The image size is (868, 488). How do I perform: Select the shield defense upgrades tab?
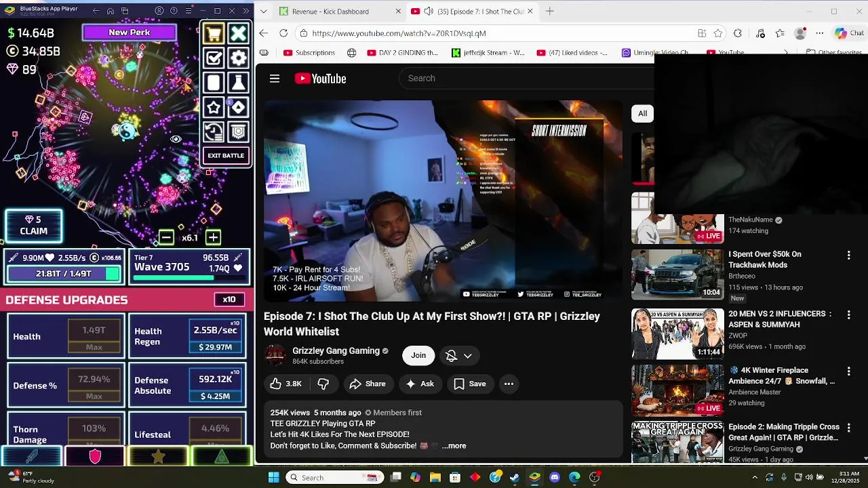95,457
